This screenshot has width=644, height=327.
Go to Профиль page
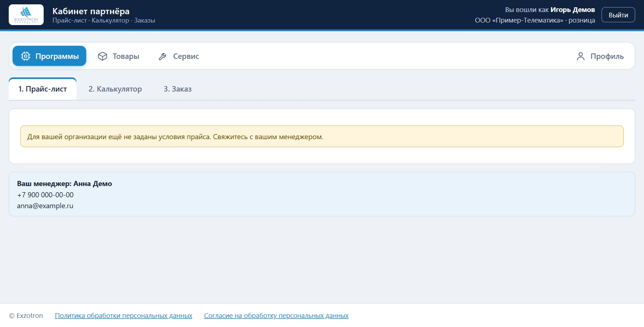click(x=600, y=56)
